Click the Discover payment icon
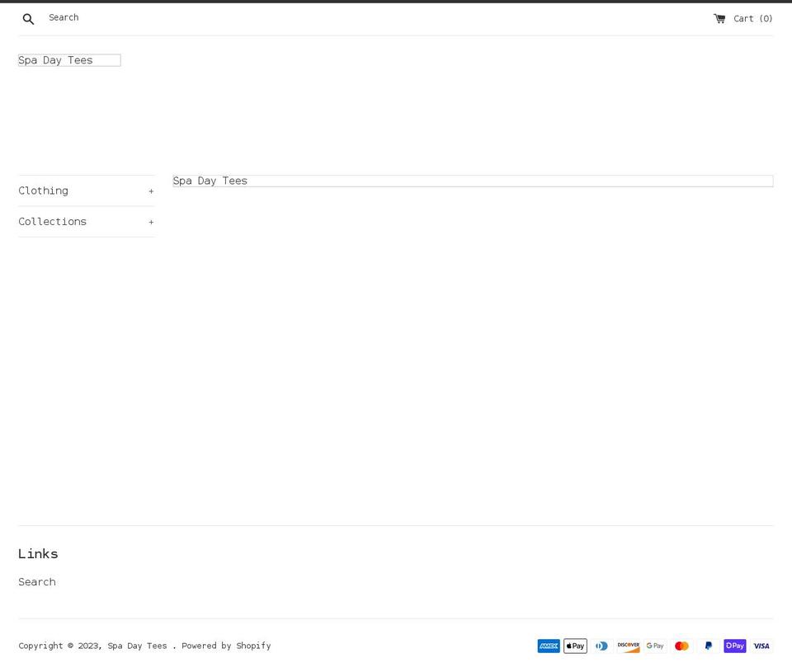792x672 pixels. [628, 646]
